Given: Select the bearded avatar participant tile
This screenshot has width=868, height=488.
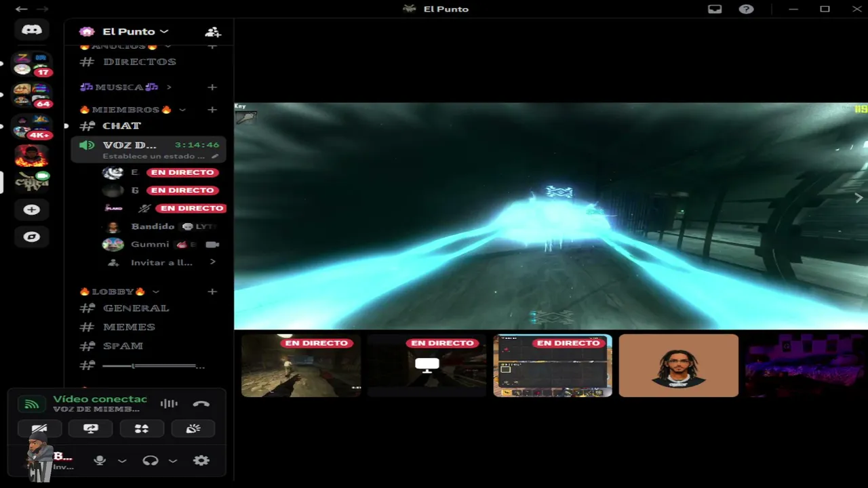Looking at the screenshot, I should pyautogui.click(x=679, y=365).
